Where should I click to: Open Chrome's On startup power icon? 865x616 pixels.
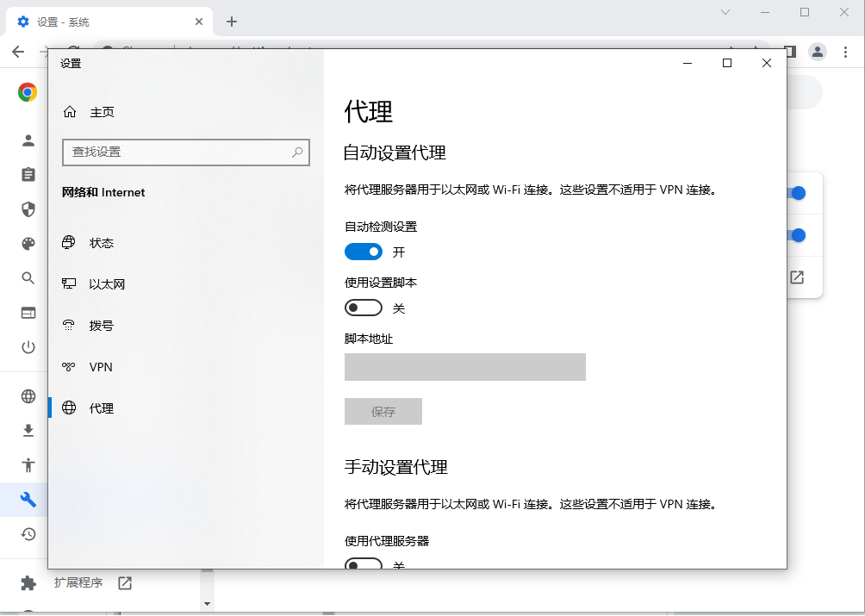coord(28,347)
